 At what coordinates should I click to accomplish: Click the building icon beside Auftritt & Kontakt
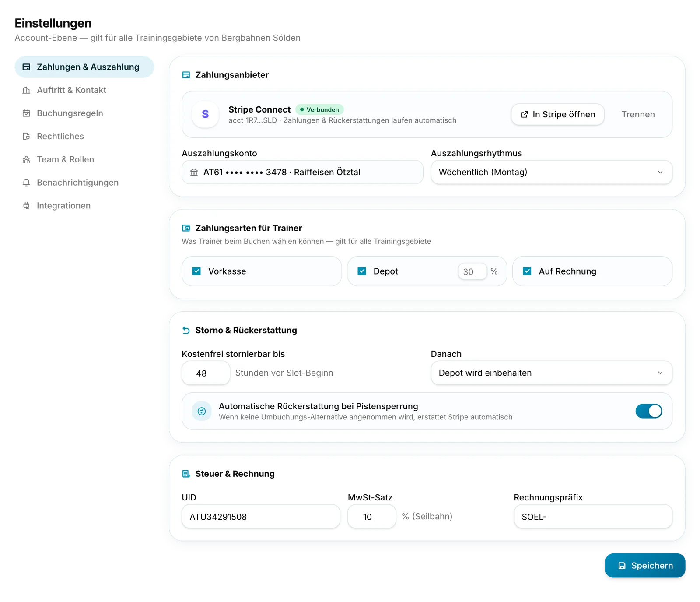tap(26, 90)
